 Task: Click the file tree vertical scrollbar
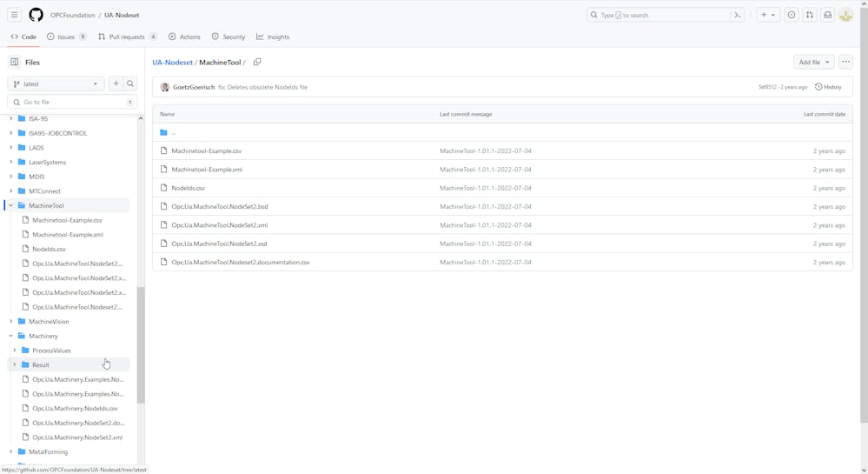point(141,344)
